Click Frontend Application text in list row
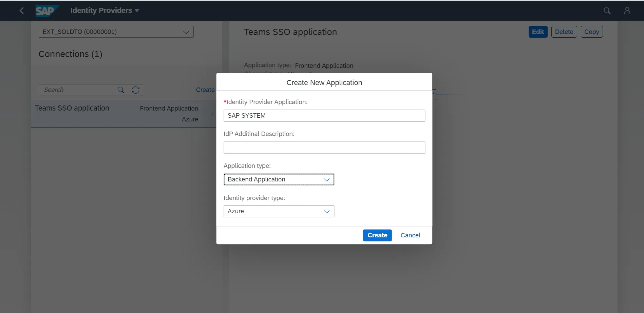 pos(169,109)
